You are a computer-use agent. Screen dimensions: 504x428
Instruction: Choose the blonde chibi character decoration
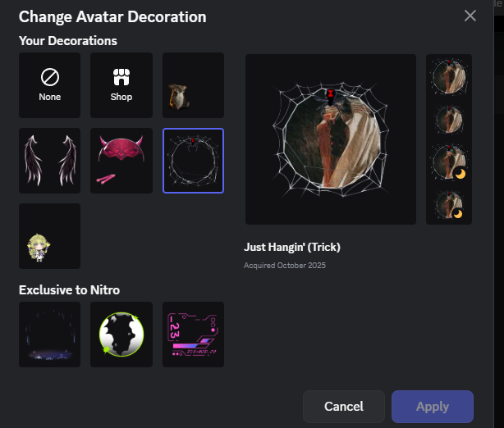click(49, 235)
